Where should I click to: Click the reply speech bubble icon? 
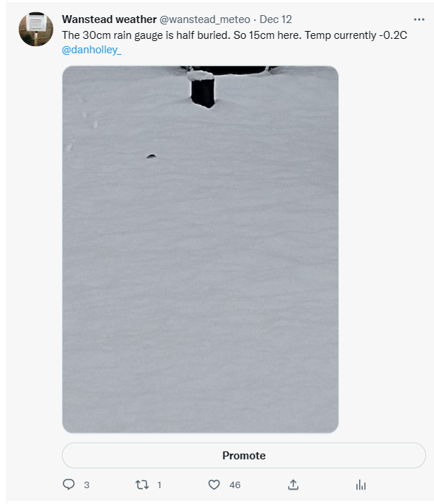coord(69,485)
